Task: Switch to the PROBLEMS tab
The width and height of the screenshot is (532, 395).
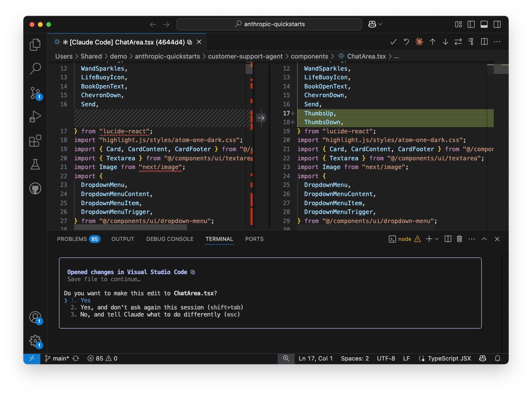Action: tap(74, 239)
